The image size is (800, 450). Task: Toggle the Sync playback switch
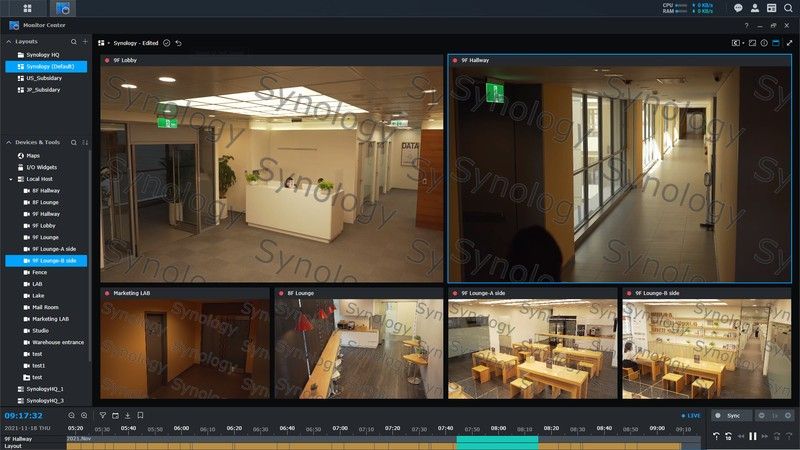point(730,416)
